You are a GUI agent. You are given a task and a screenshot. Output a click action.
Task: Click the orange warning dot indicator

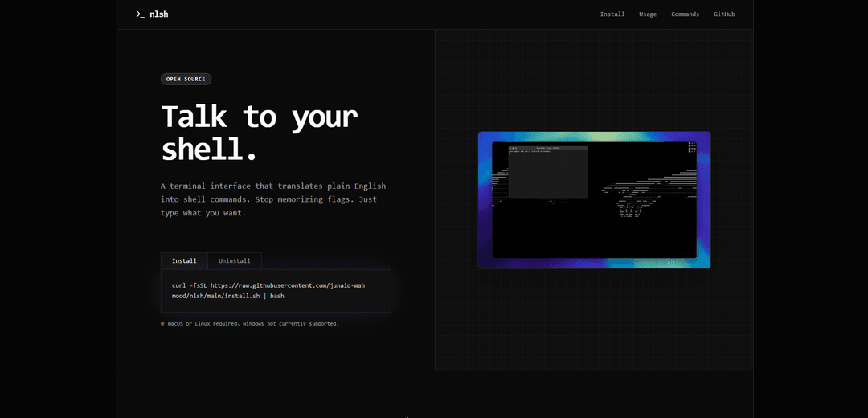(162, 323)
